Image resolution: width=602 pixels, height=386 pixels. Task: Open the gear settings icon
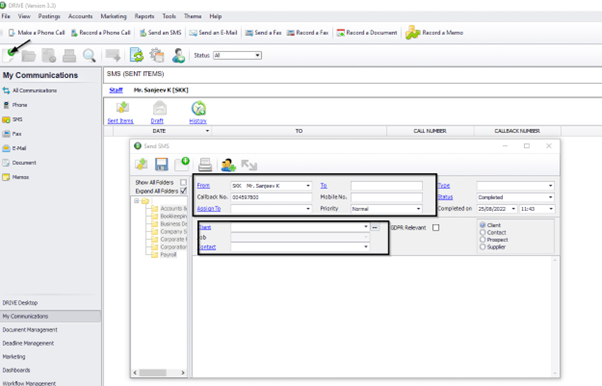157,55
